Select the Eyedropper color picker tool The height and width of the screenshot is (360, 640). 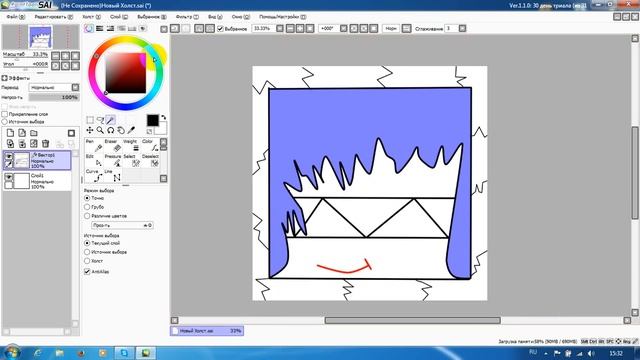131,130
